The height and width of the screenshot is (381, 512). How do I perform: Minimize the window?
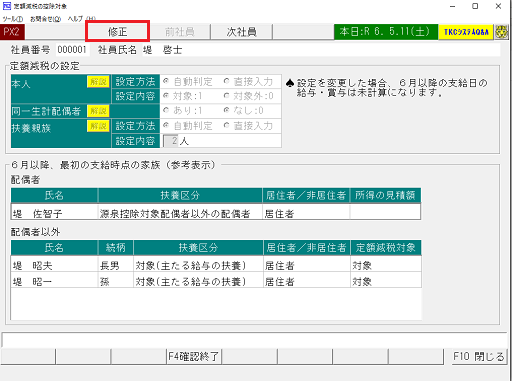pyautogui.click(x=452, y=6)
